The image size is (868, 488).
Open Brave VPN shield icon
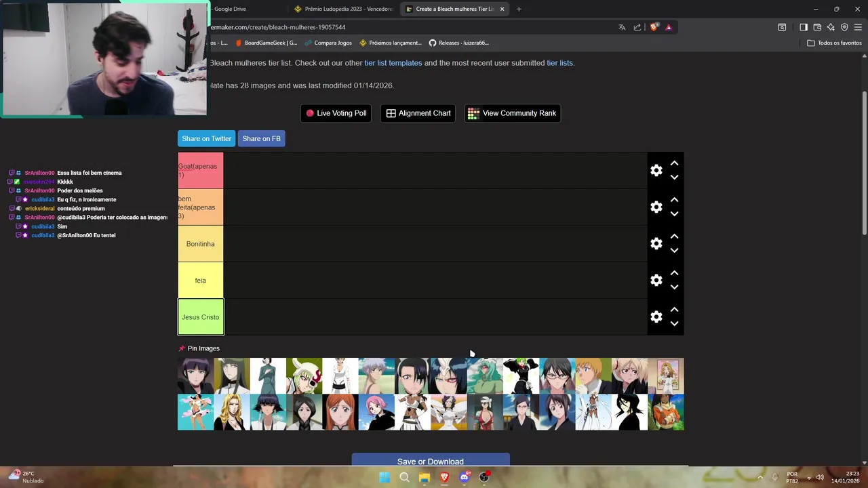click(x=844, y=27)
